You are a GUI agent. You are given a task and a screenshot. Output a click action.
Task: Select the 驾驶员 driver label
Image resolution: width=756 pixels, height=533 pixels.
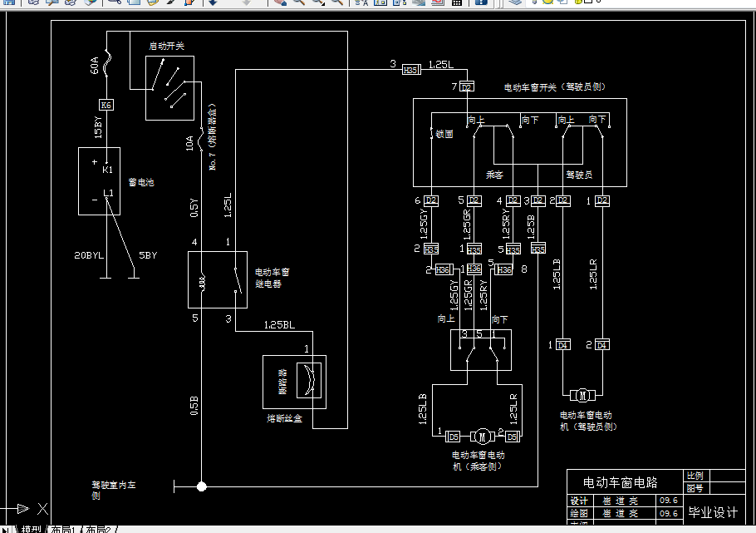(x=579, y=175)
